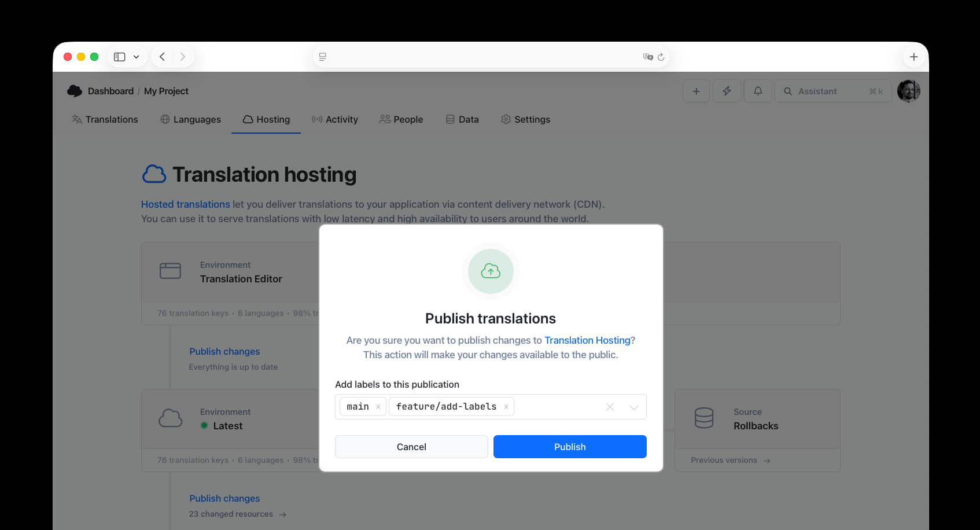
Task: Click the plus icon in the dashboard header
Action: point(696,91)
